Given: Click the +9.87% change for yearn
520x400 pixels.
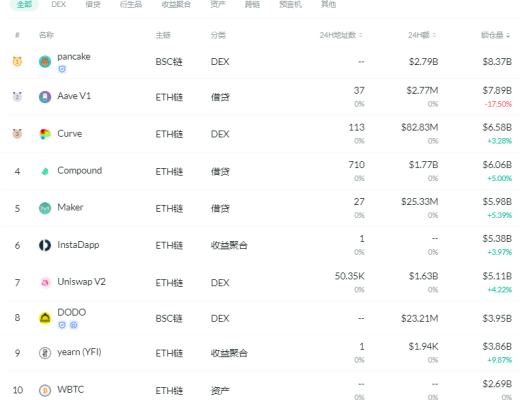Looking at the screenshot, I should [x=499, y=360].
